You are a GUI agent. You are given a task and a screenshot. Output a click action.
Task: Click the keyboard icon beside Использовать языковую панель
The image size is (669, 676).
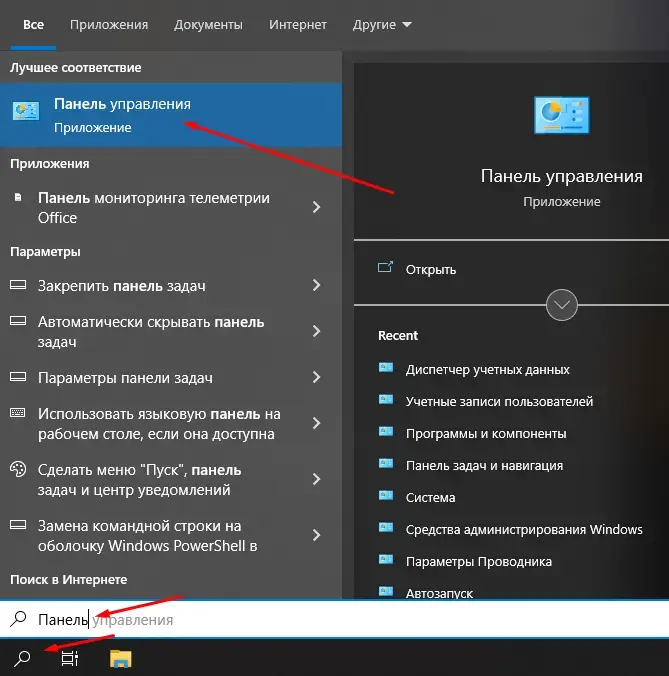coord(18,413)
